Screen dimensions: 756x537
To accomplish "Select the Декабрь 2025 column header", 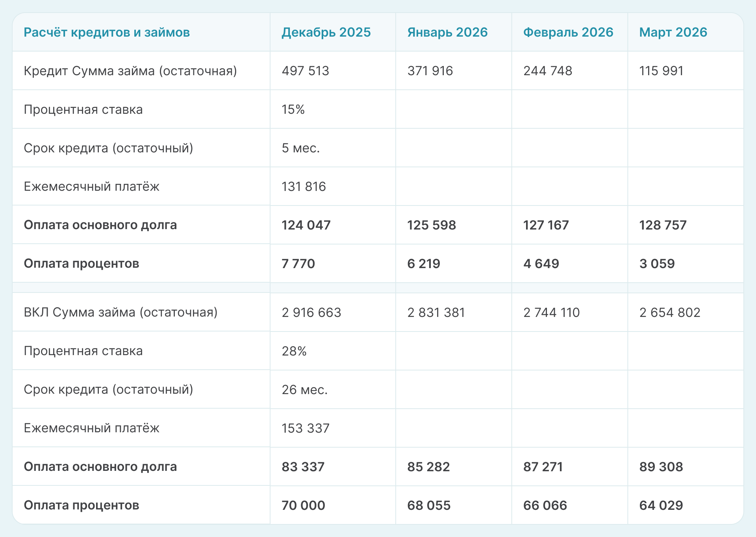I will point(326,32).
